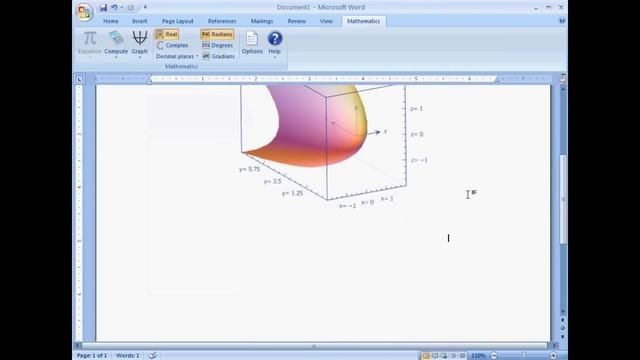This screenshot has height=360, width=640.
Task: Click the blue Help question mark icon
Action: pos(275,39)
